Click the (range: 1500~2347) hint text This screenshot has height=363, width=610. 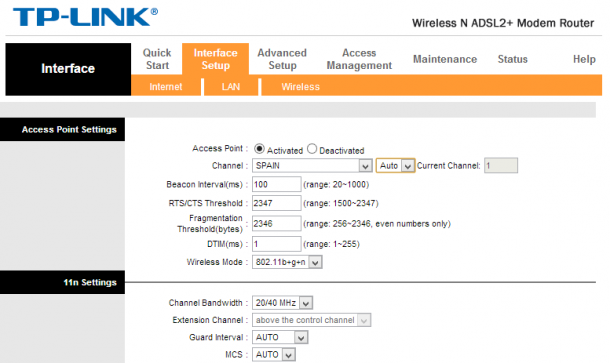(x=341, y=203)
